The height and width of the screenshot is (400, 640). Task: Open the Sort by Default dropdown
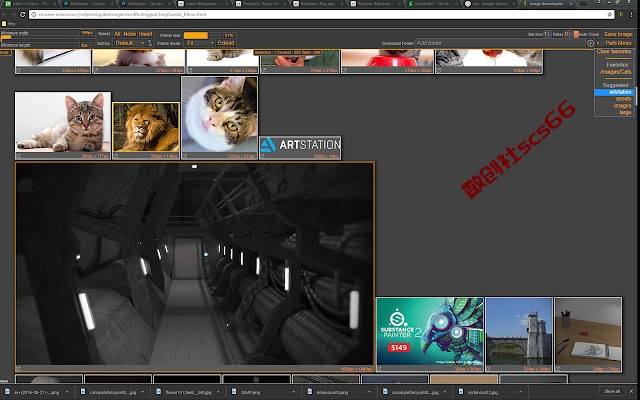129,43
